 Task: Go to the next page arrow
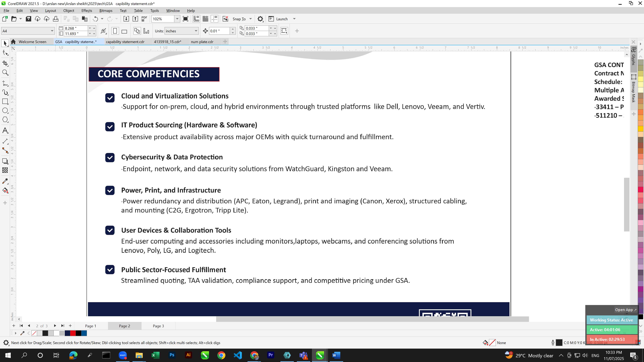[55, 326]
